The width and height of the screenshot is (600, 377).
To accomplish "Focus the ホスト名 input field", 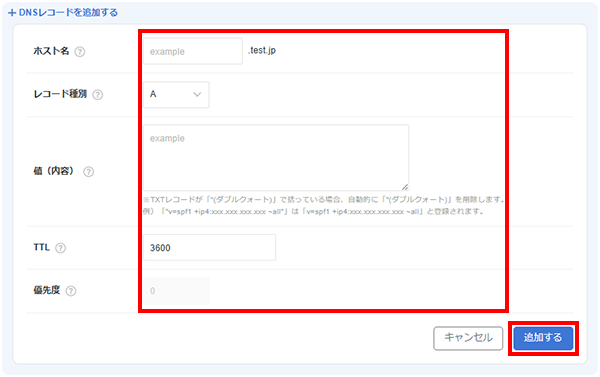I will click(193, 51).
